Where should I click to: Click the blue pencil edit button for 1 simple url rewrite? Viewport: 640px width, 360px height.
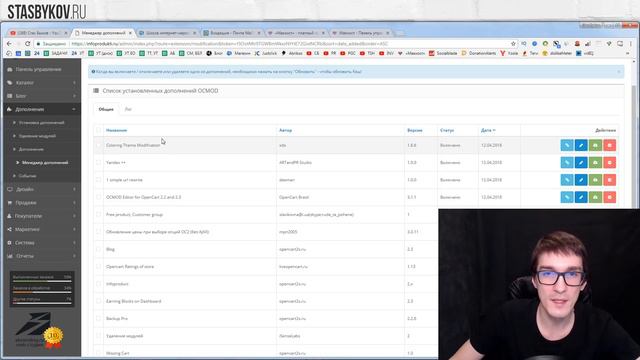pos(581,180)
